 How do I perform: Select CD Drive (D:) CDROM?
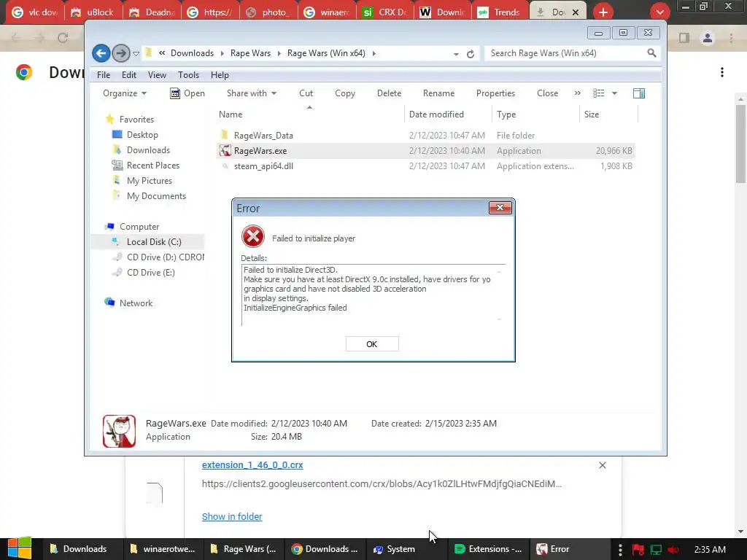pos(166,257)
